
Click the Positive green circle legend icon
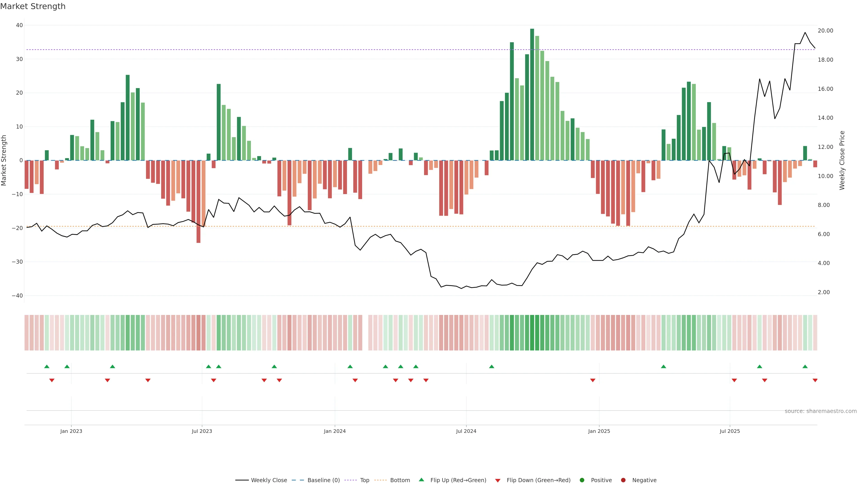pos(582,480)
